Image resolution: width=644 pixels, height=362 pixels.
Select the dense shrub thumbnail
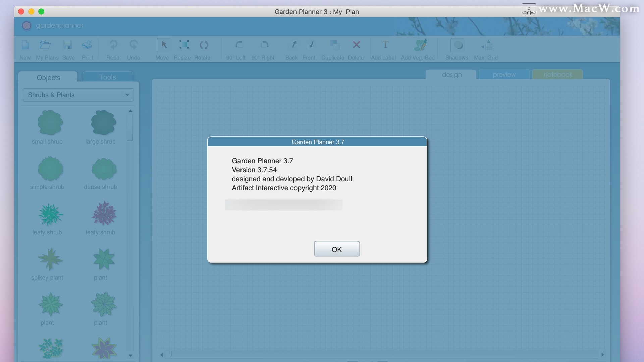[x=104, y=169]
